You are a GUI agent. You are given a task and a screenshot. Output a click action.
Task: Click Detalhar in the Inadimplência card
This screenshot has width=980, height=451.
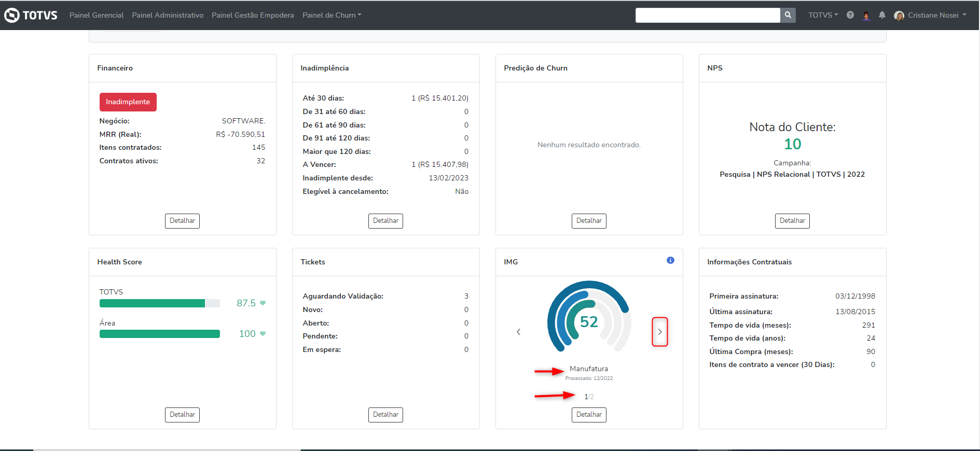click(386, 221)
